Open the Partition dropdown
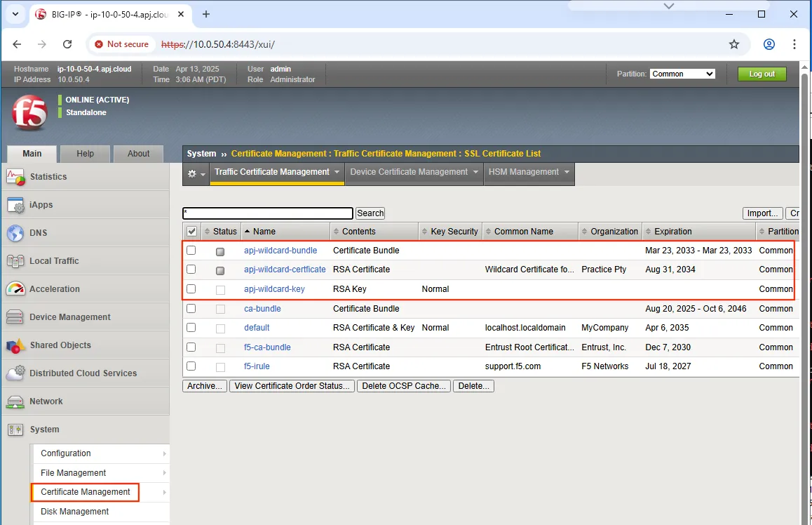This screenshot has height=525, width=812. click(682, 74)
